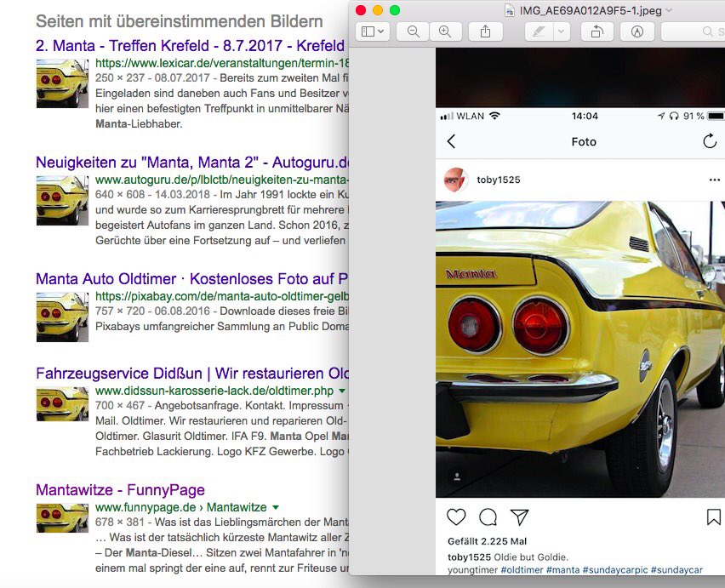The height and width of the screenshot is (588, 725).
Task: Click the JPEG document icon in title bar
Action: (510, 10)
